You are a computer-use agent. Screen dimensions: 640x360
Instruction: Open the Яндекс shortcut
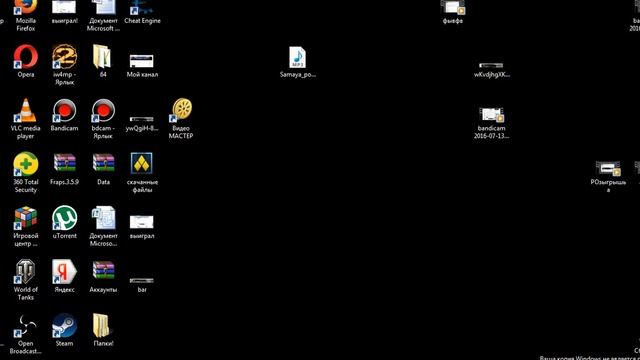(64, 276)
